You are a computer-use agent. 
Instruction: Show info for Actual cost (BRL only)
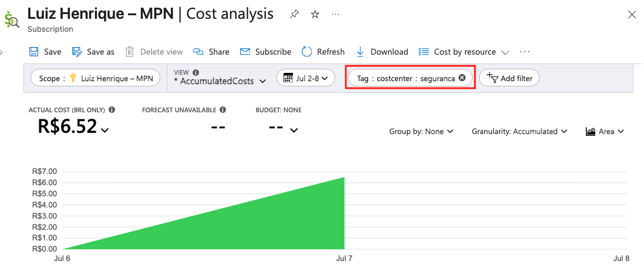[x=112, y=110]
